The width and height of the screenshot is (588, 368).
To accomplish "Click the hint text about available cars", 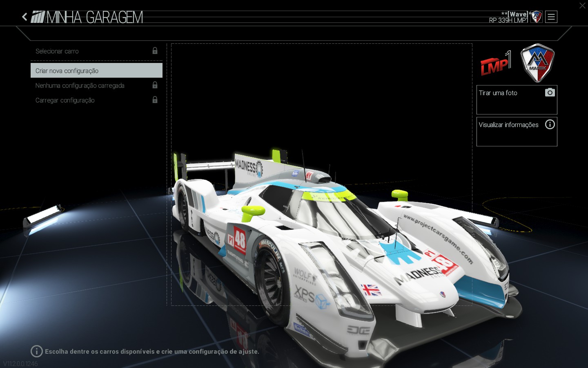I will (x=152, y=351).
